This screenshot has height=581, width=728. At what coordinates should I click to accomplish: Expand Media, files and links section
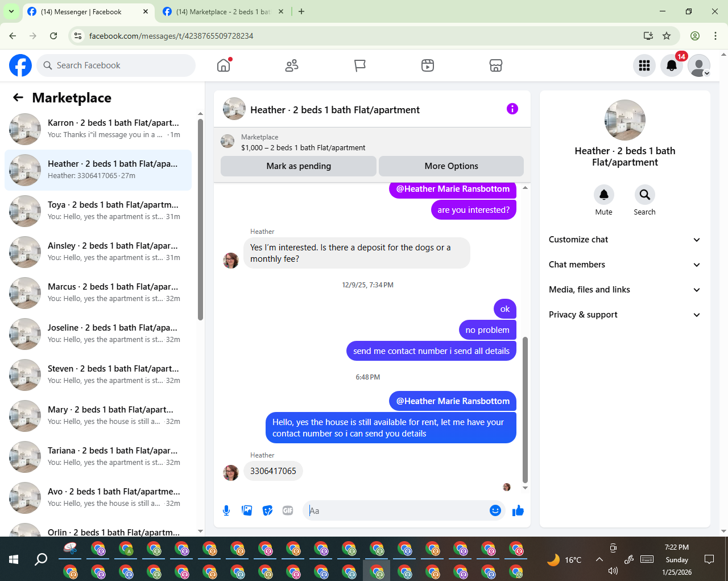tap(625, 290)
